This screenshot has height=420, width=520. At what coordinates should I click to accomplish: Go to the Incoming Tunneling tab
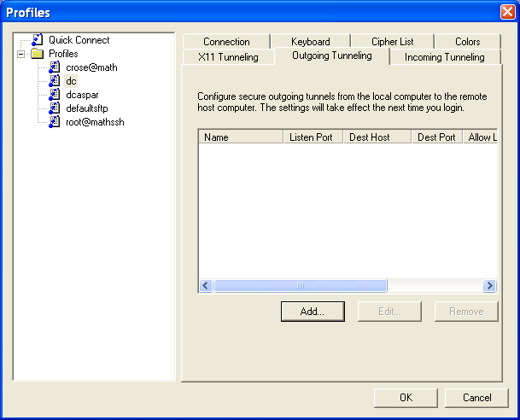coord(444,57)
